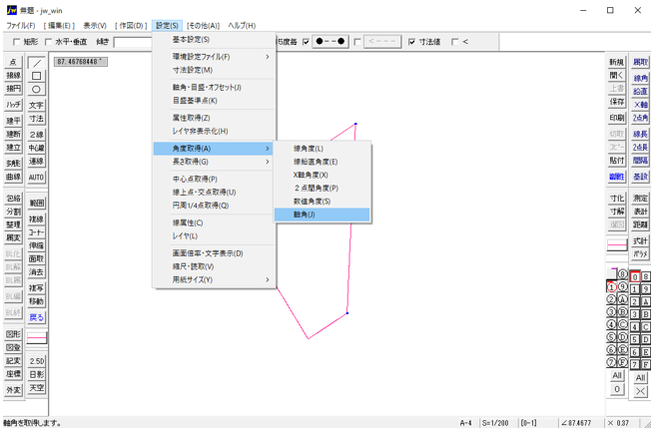Select the 寸法 dimension tool
This screenshot has width=657, height=433.
pos(36,119)
